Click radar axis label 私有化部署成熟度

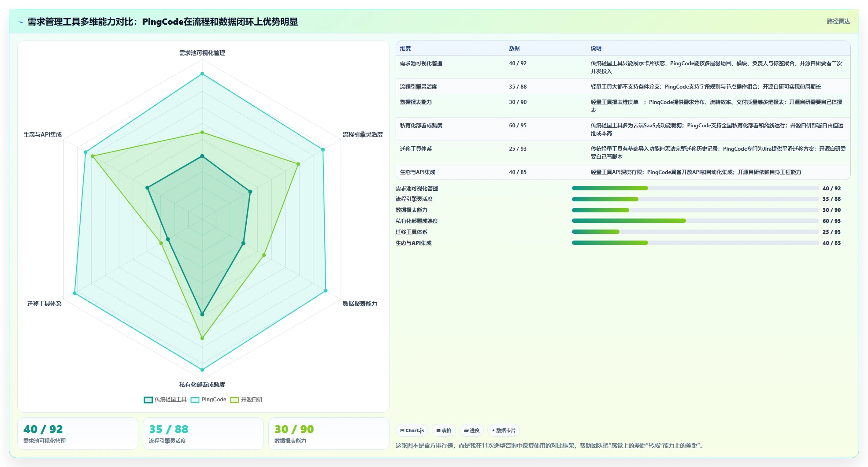(202, 385)
